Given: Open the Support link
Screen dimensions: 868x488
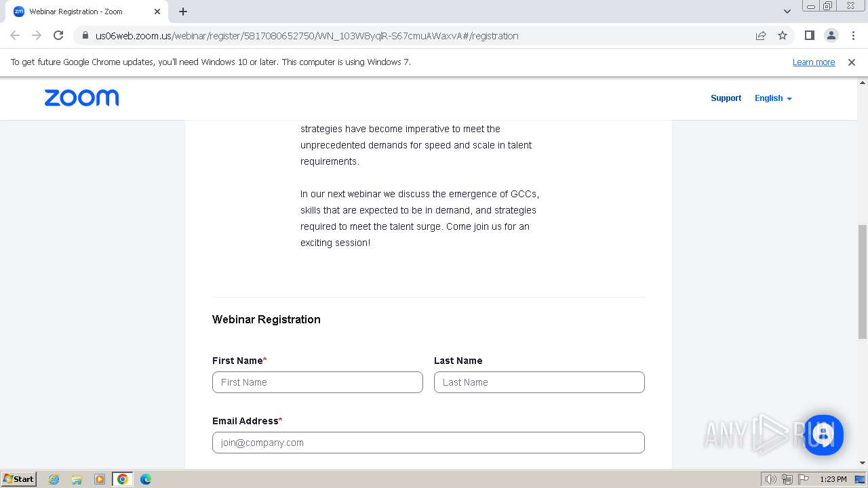Looking at the screenshot, I should click(726, 98).
